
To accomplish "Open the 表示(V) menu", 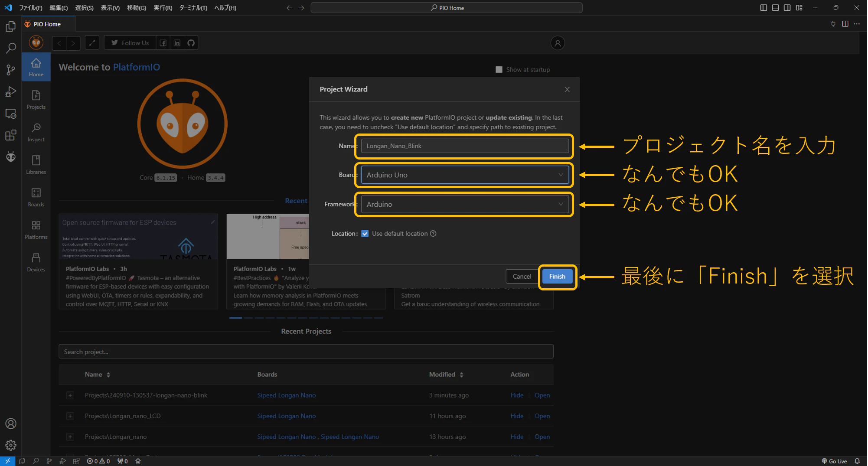I will pyautogui.click(x=110, y=8).
